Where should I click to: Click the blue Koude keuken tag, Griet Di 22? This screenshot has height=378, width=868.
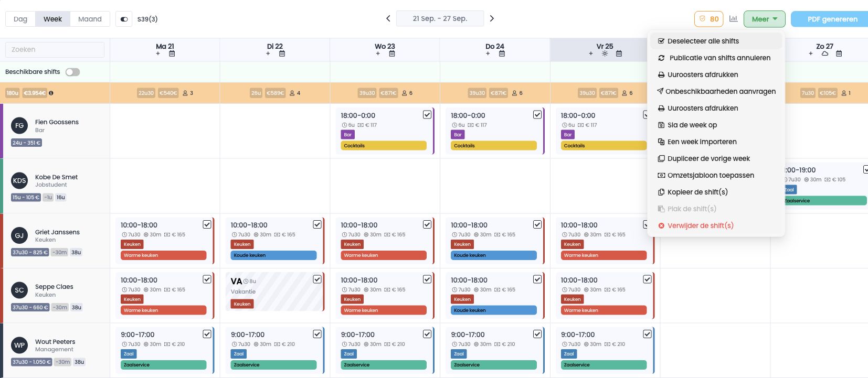[x=273, y=255]
